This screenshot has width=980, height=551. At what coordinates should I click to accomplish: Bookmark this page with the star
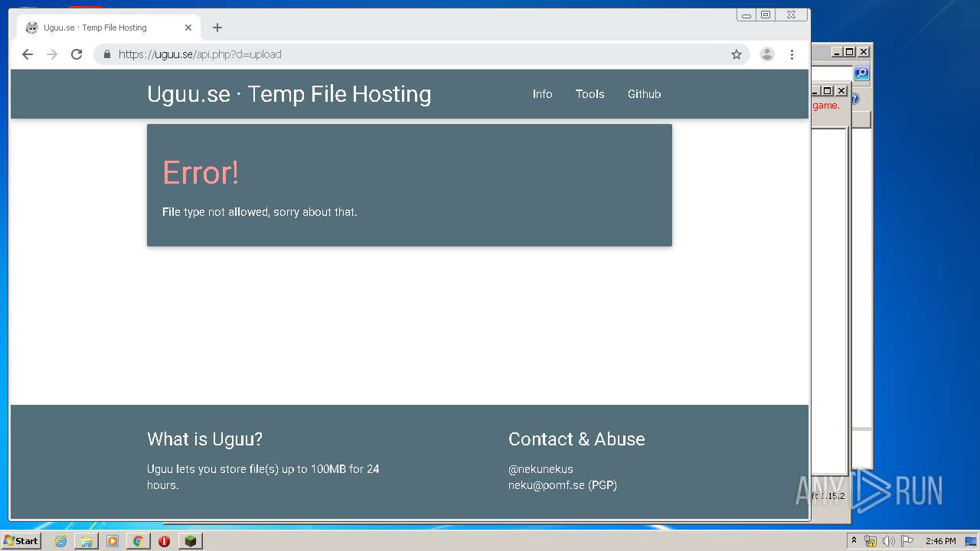pyautogui.click(x=737, y=54)
